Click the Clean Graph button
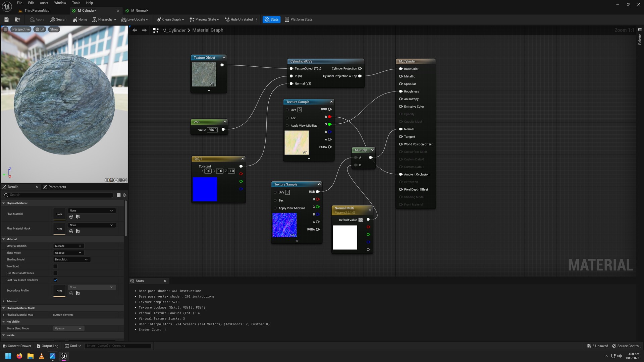Image resolution: width=644 pixels, height=362 pixels. pos(170,19)
